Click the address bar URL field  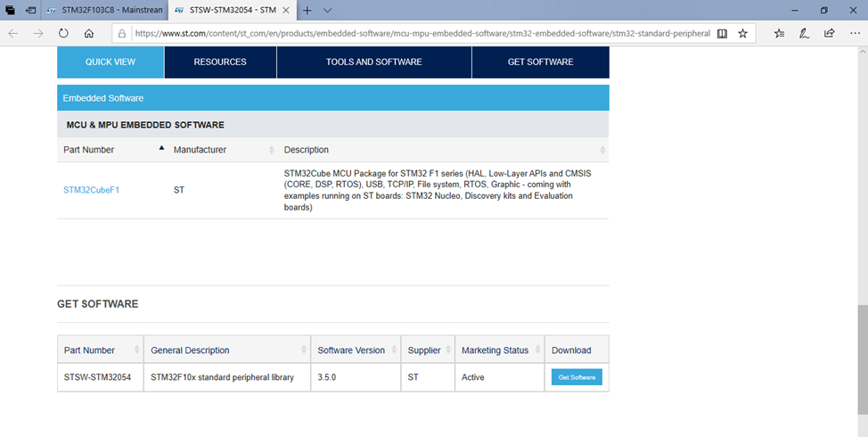[422, 33]
